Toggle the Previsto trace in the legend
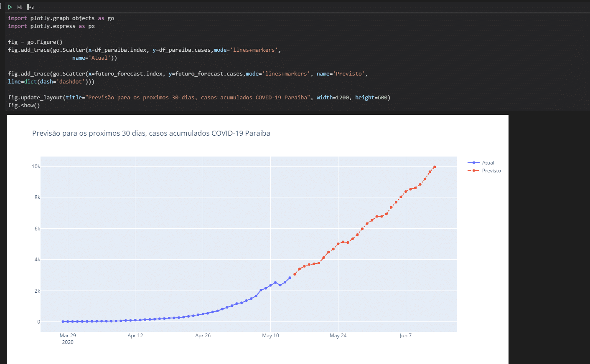 (484, 171)
